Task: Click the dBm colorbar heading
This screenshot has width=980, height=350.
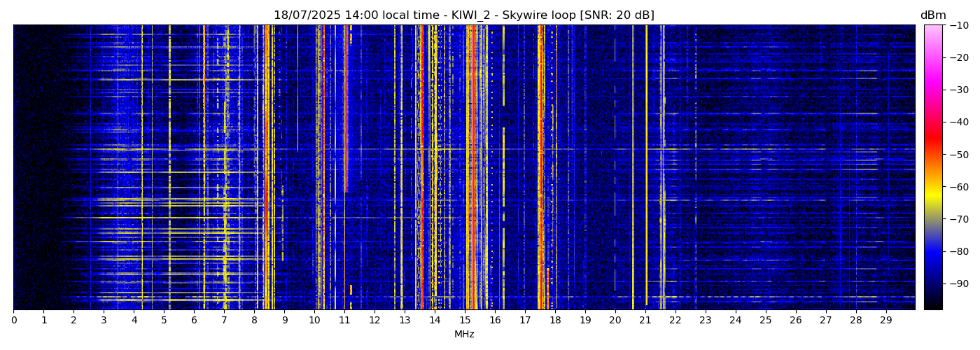Action: tap(933, 15)
